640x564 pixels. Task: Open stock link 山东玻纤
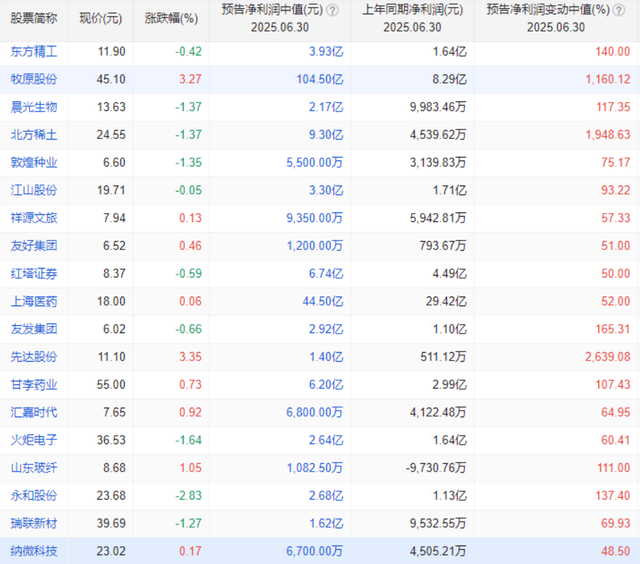tap(34, 468)
